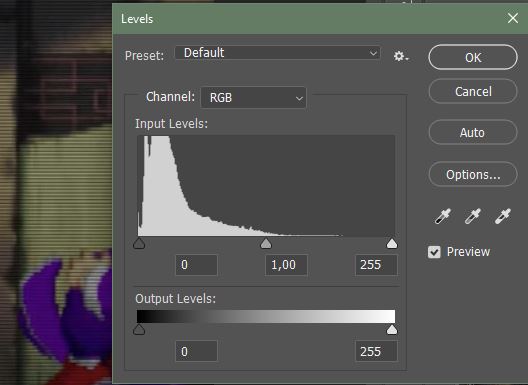Select the black point eyedropper
This screenshot has height=385, width=528.
point(443,216)
